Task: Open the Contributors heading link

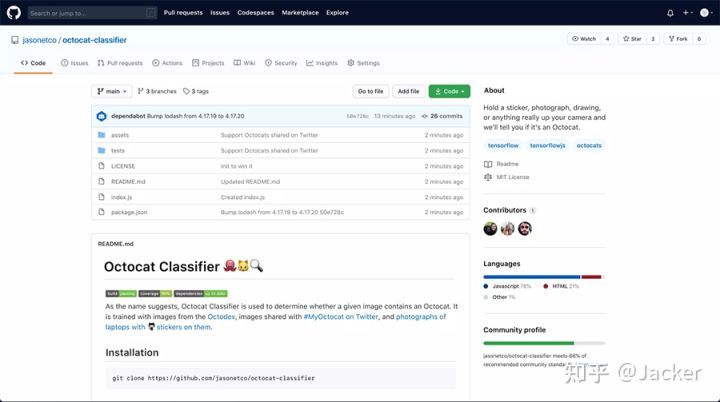Action: (505, 210)
